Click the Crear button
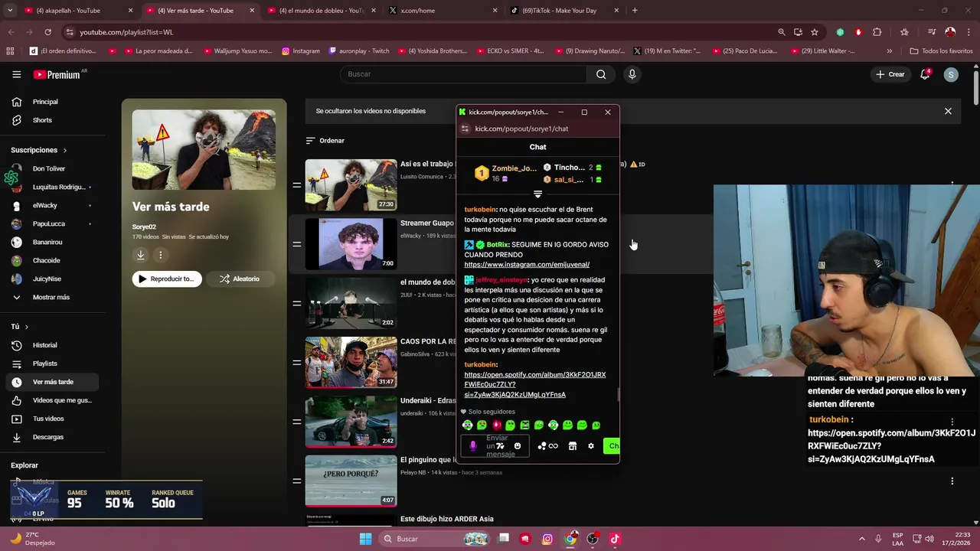Image resolution: width=980 pixels, height=551 pixels. 890,74
